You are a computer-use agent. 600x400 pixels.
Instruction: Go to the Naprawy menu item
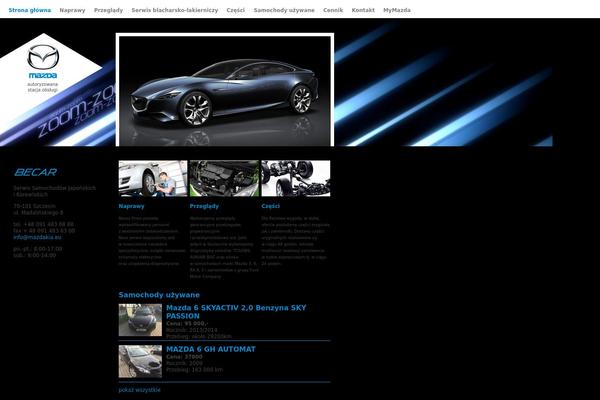coord(72,10)
